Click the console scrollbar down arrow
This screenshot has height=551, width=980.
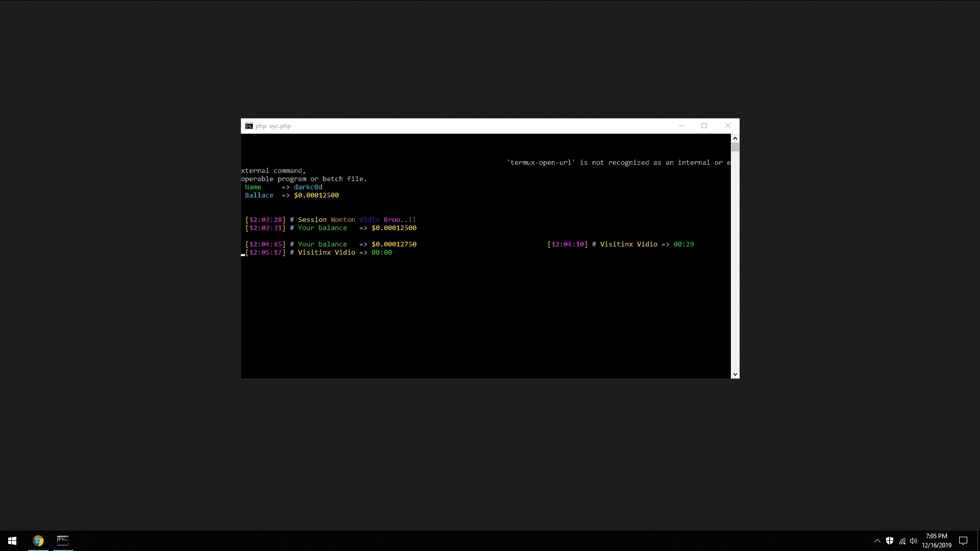pos(735,374)
